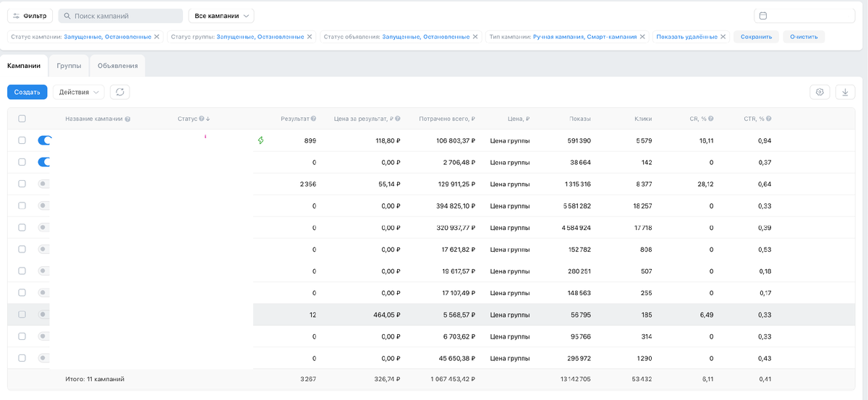Click help icon next to Результат
868x400 pixels.
coord(313,119)
